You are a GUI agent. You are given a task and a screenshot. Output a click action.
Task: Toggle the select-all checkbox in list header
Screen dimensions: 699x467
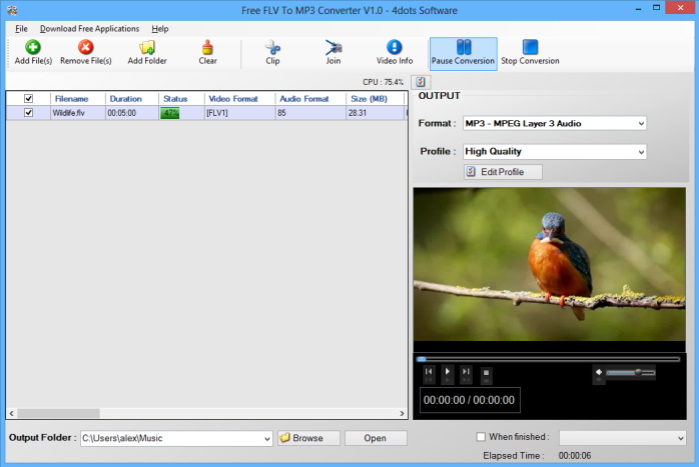(x=29, y=98)
